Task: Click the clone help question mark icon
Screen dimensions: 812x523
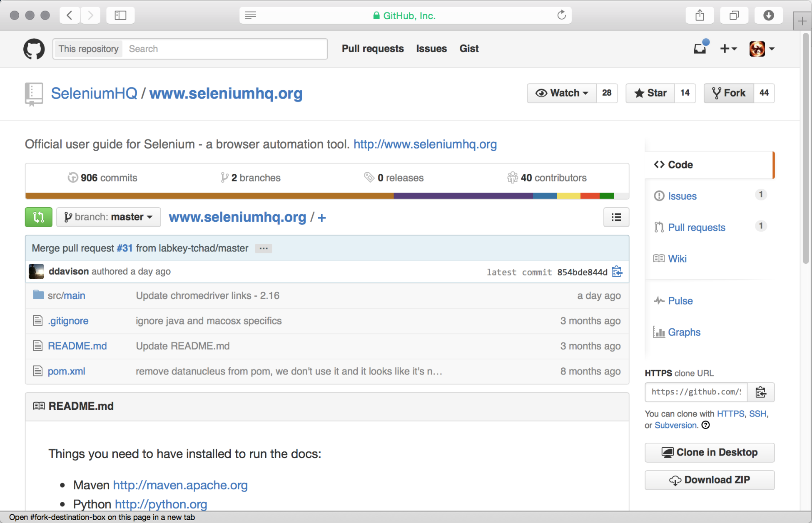Action: click(705, 425)
